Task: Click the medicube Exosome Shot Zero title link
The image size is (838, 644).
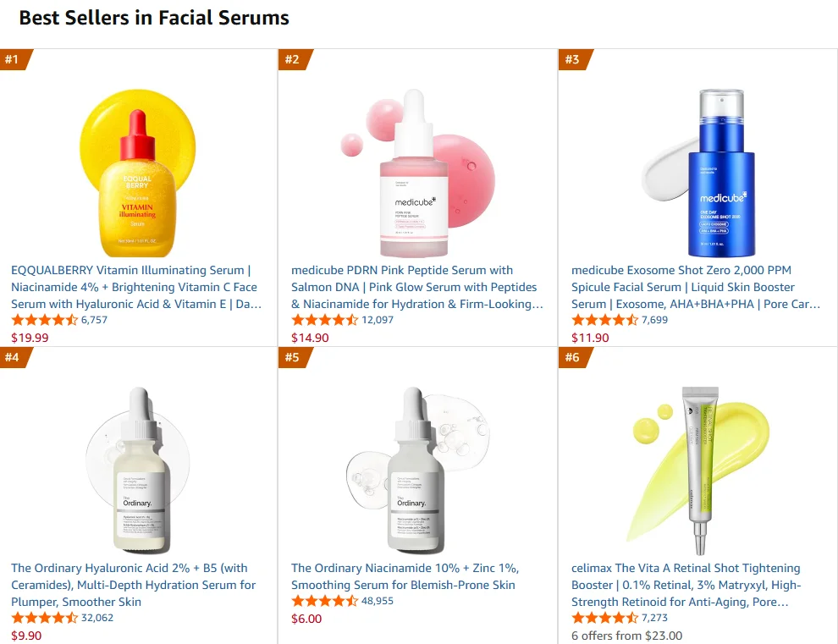Action: (x=696, y=287)
